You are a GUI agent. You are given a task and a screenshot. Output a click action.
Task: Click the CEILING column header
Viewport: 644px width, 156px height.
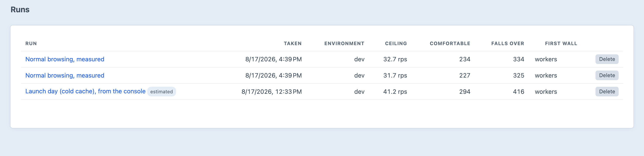click(396, 43)
